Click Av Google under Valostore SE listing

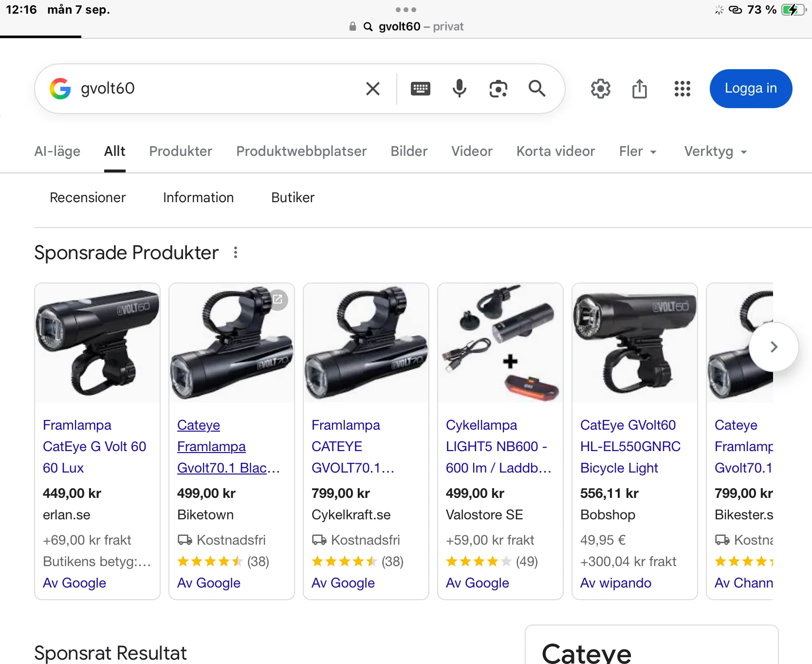478,583
